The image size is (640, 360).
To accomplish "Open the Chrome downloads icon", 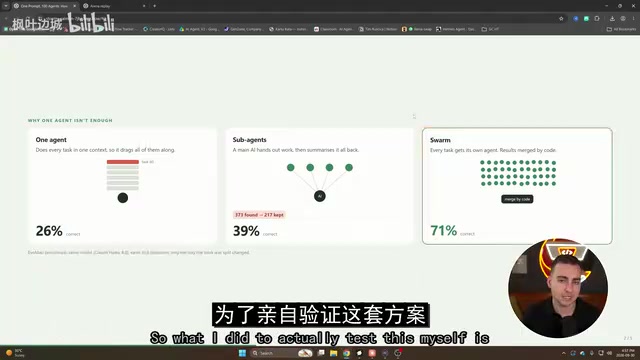I will (x=612, y=18).
